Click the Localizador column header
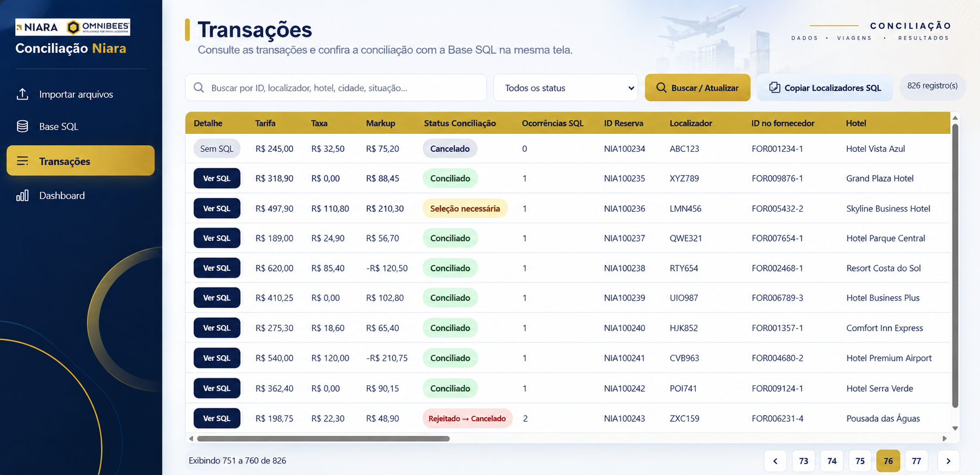Image resolution: width=980 pixels, height=475 pixels. click(691, 124)
